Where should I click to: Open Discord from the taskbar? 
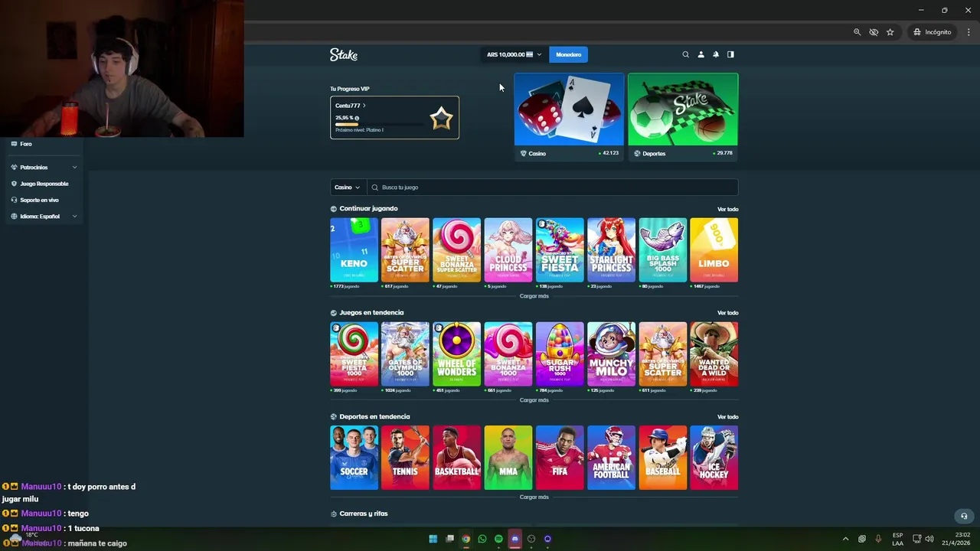click(x=514, y=539)
